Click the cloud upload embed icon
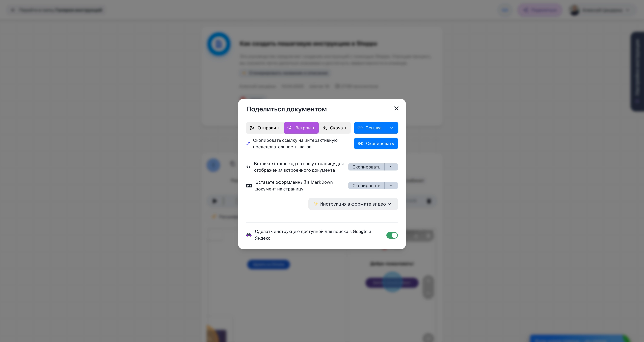This screenshot has height=342, width=644. click(290, 128)
